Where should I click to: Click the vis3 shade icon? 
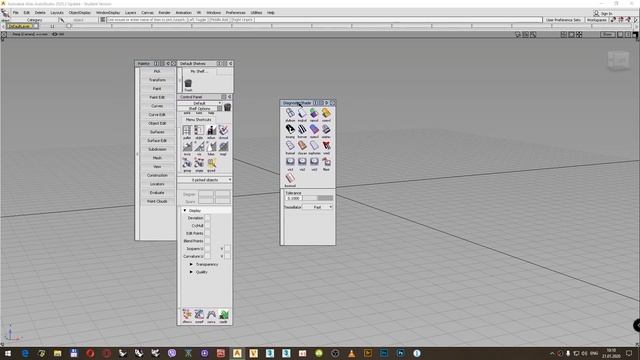pyautogui.click(x=314, y=162)
